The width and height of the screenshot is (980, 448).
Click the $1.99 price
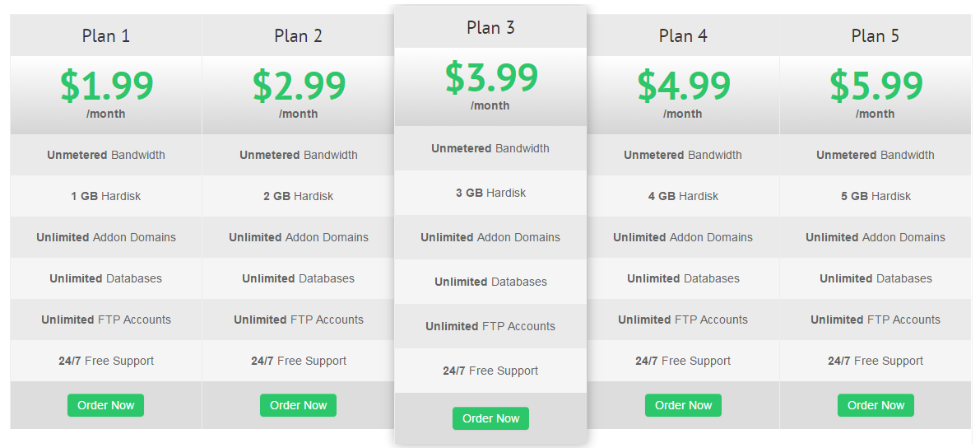(x=106, y=86)
